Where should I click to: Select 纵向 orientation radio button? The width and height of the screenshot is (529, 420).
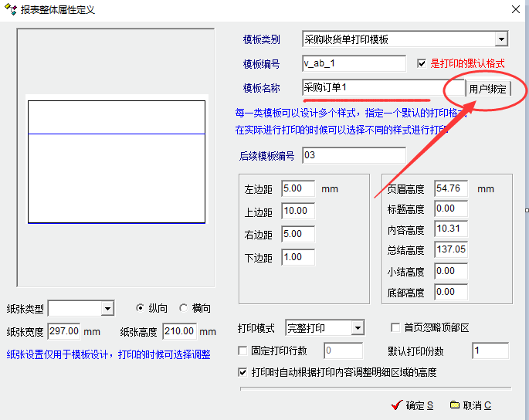[x=141, y=308]
